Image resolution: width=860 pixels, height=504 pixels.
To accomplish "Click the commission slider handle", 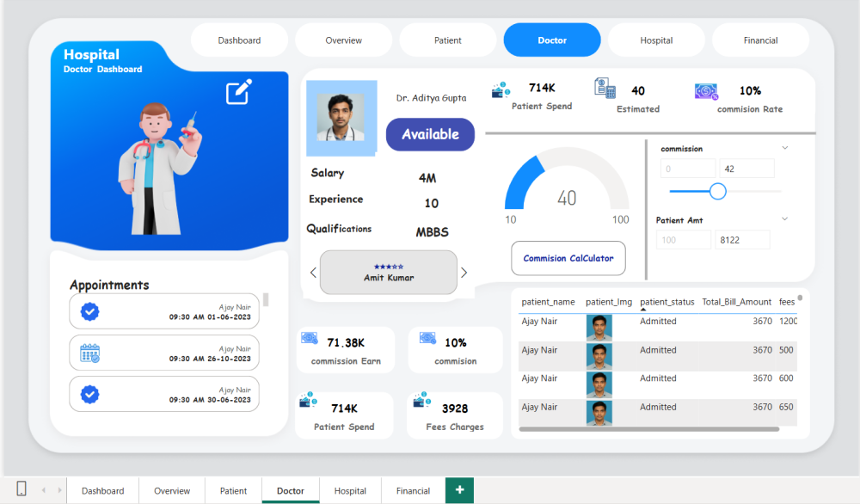I will tap(718, 191).
